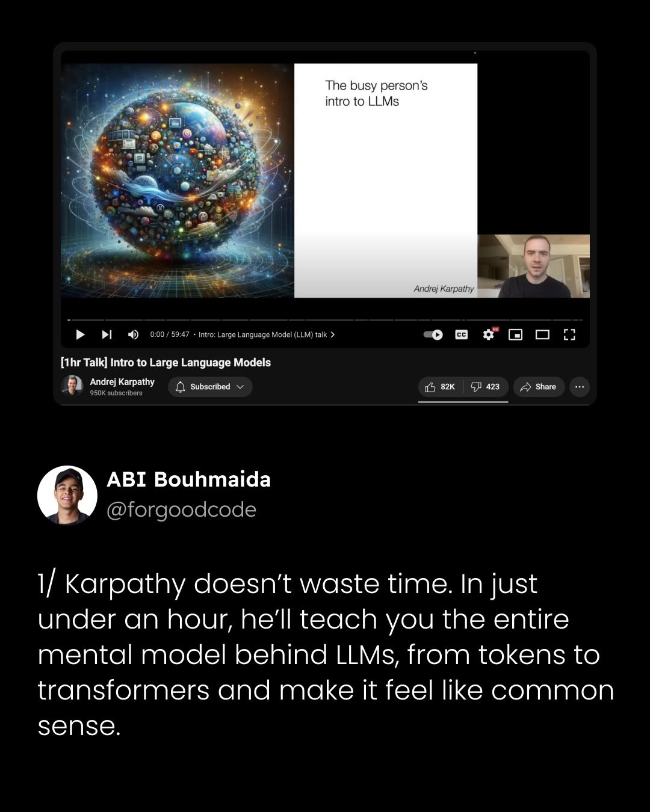The height and width of the screenshot is (812, 650).
Task: Dislike the video showing 423
Action: 486,387
